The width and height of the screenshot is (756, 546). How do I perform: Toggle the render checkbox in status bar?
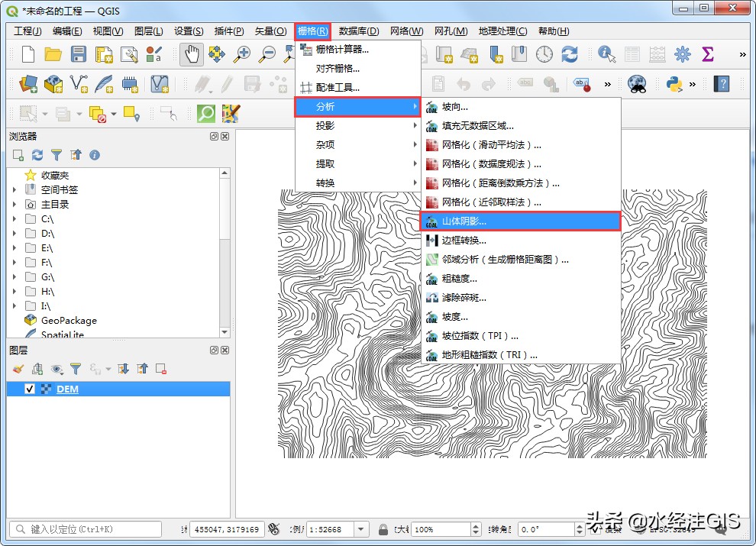596,530
